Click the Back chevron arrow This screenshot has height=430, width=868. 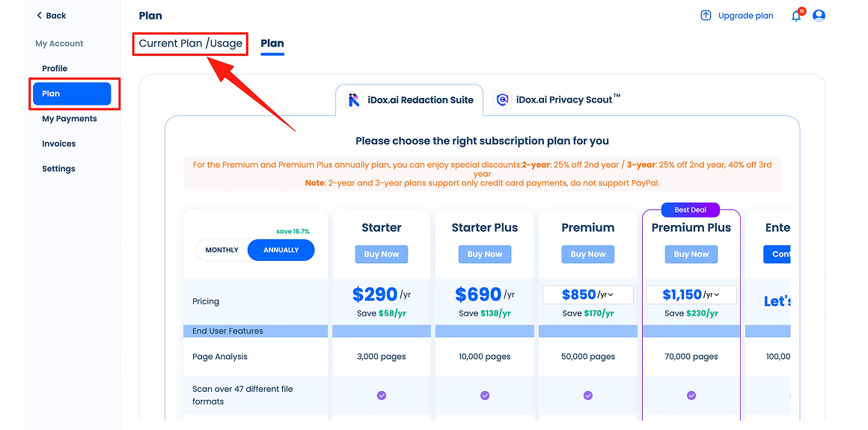coord(39,16)
